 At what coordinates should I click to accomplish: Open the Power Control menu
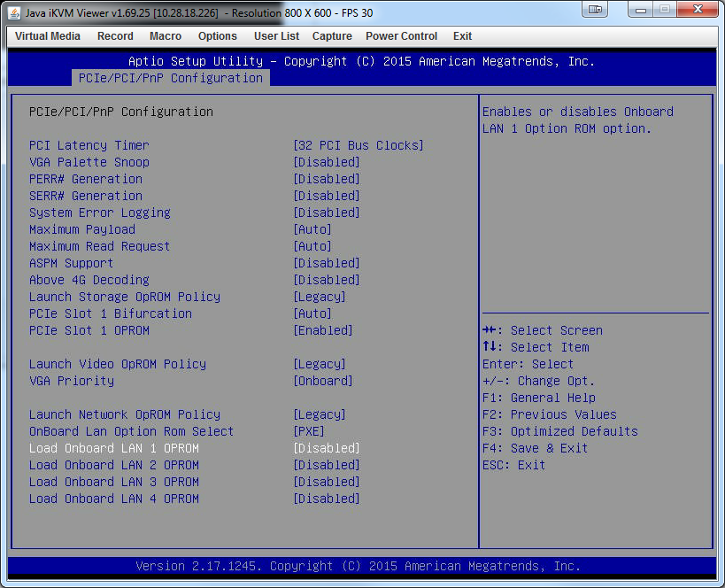pos(401,36)
